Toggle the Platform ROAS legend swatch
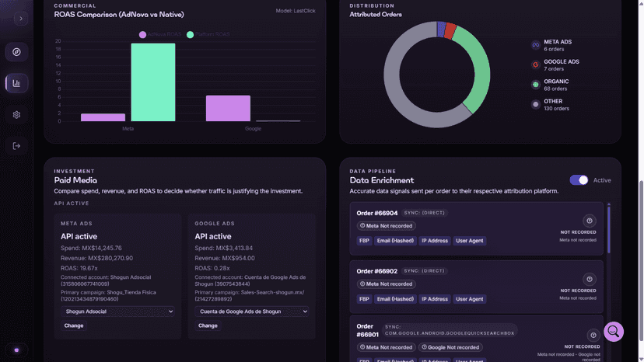Screen dimensions: 644x362 pyautogui.click(x=190, y=34)
